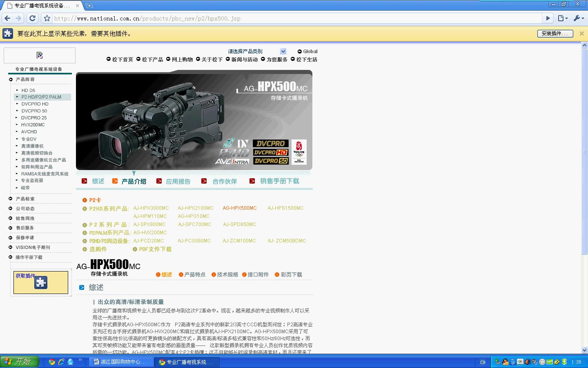Open the Windows 开始 Start menu

click(x=19, y=362)
